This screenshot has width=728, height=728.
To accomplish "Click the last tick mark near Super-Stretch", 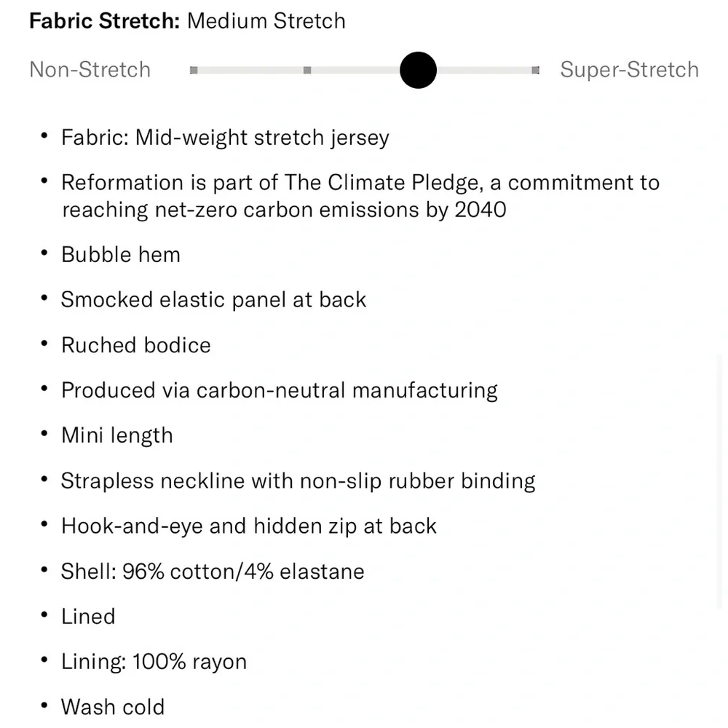I will tap(536, 70).
